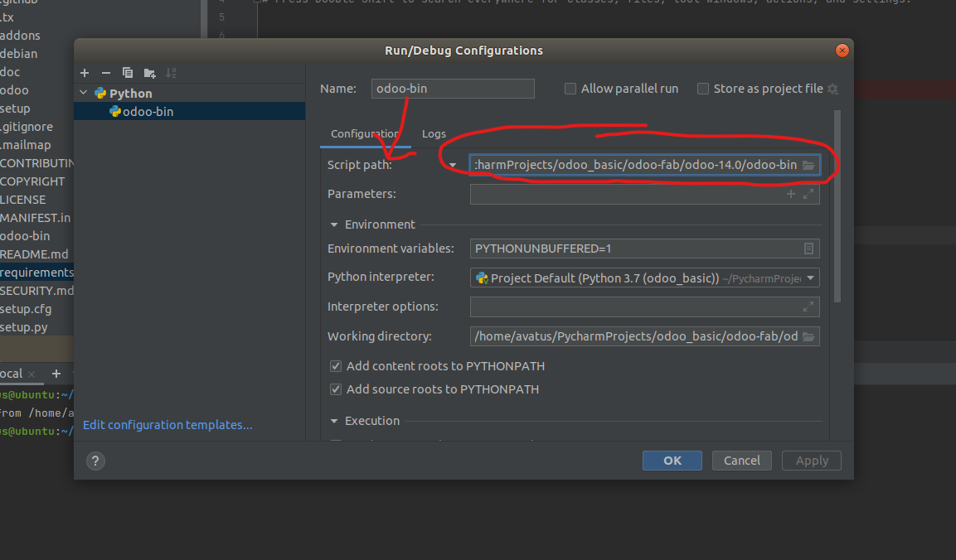Switch to Configuration tab
Image resolution: width=956 pixels, height=560 pixels.
365,134
